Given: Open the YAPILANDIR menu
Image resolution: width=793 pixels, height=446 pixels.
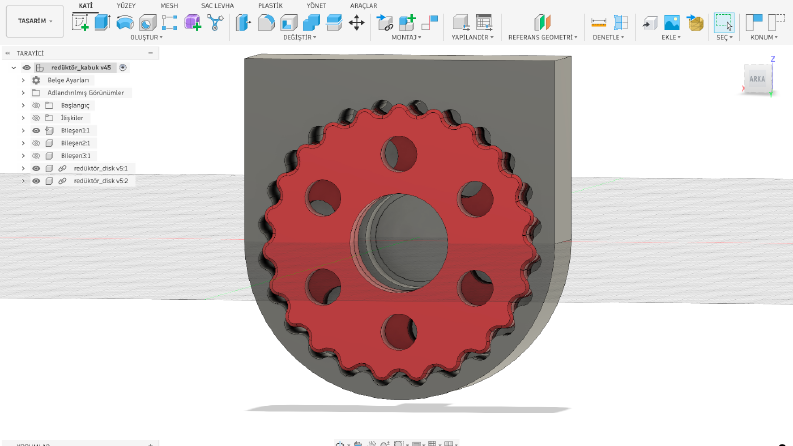Looking at the screenshot, I should [472, 37].
